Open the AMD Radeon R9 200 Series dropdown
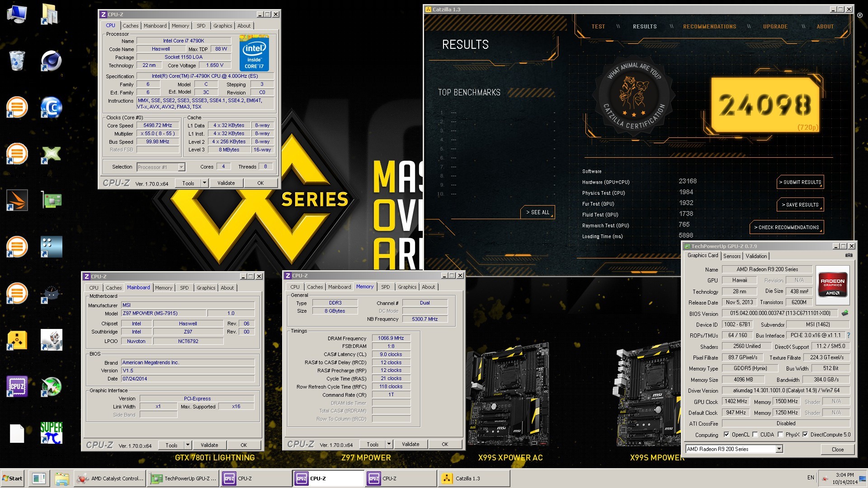Image resolution: width=868 pixels, height=488 pixels. (x=734, y=449)
